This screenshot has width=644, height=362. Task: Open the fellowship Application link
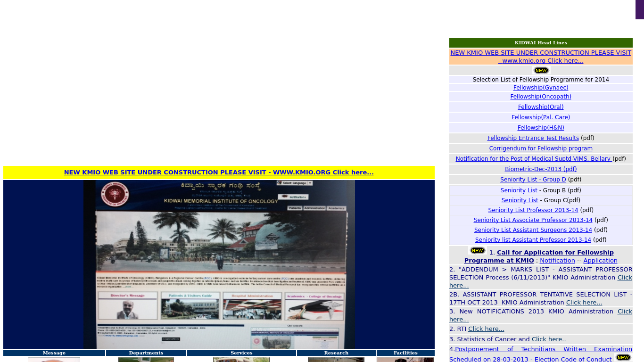[x=600, y=261]
